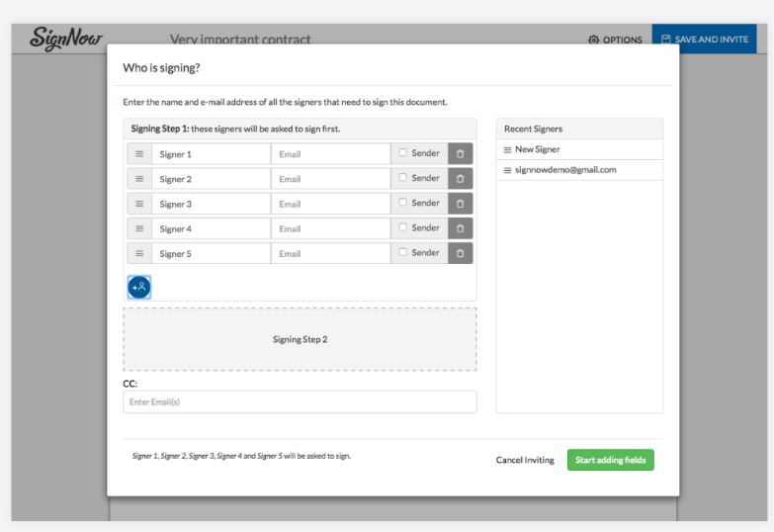Click handle icon beside New Signer
This screenshot has width=774, height=532.
tap(507, 149)
